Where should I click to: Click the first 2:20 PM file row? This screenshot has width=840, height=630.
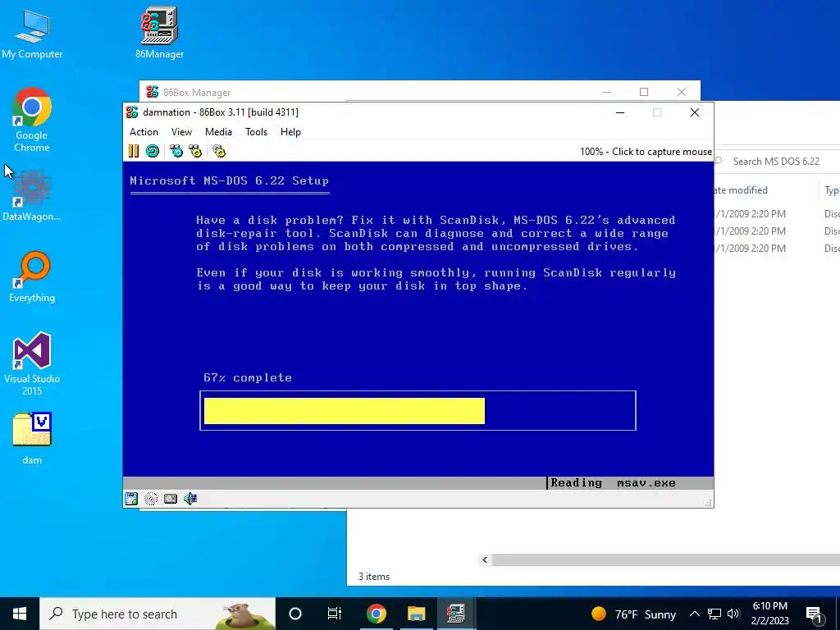pyautogui.click(x=778, y=214)
